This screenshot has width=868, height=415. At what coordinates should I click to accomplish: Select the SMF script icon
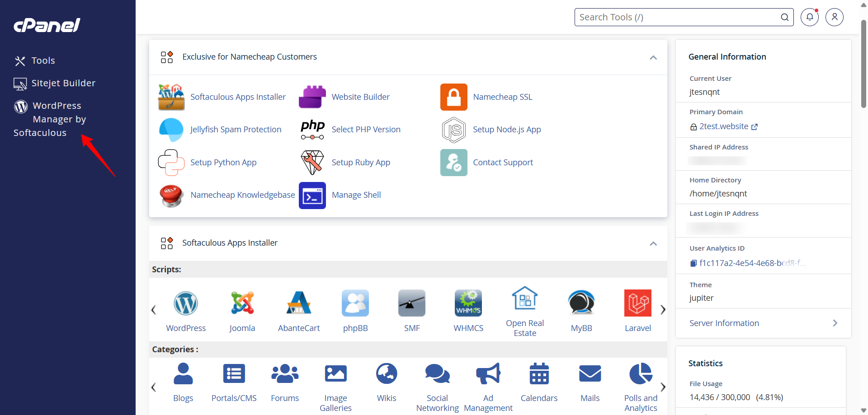[x=412, y=303]
